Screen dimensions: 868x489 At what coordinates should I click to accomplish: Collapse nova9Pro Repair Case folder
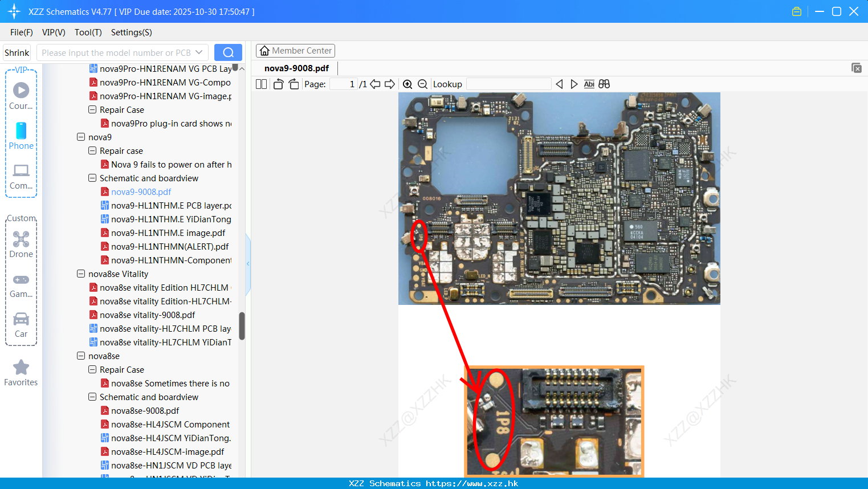point(92,109)
